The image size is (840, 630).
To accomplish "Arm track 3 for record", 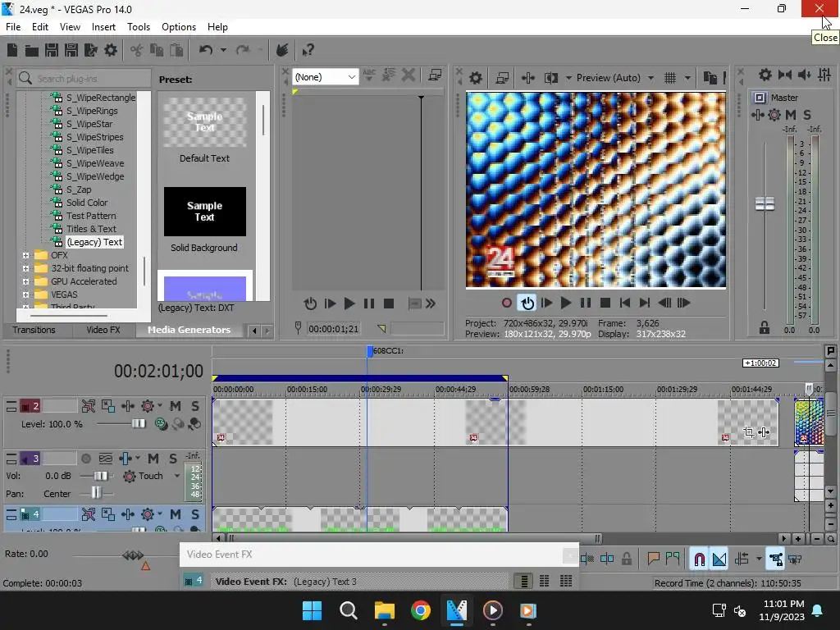I will click(x=85, y=459).
